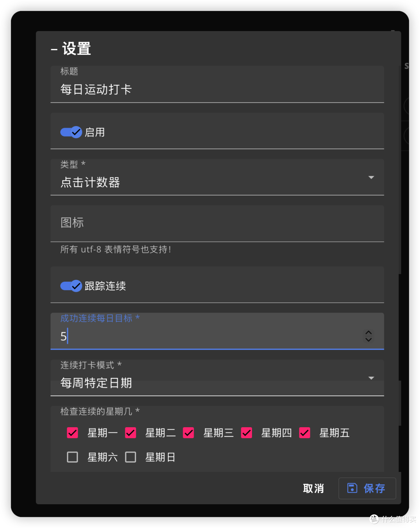Focus the 标题 text field
This screenshot has width=420, height=528.
tap(217, 84)
